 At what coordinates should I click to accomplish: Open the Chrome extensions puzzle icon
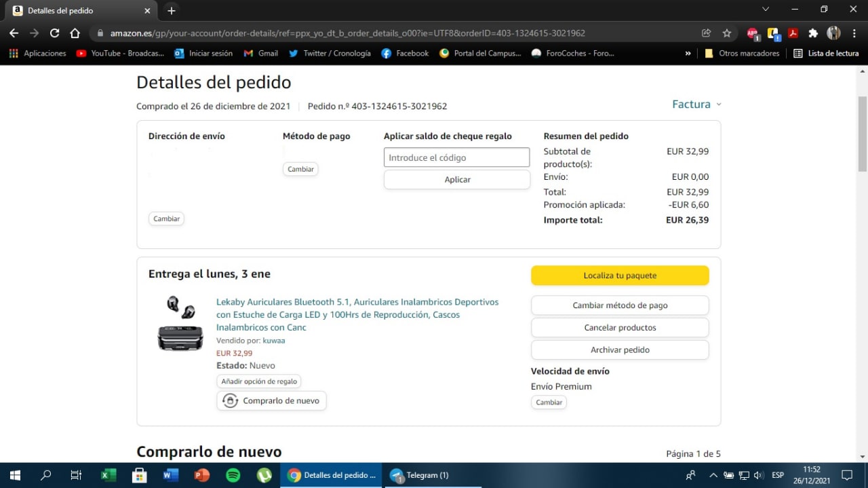(x=813, y=33)
